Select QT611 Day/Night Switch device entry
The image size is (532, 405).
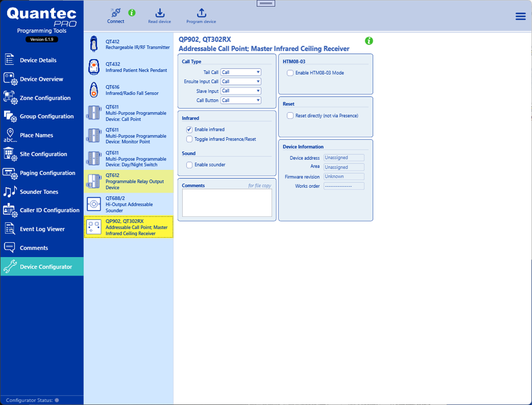point(129,159)
